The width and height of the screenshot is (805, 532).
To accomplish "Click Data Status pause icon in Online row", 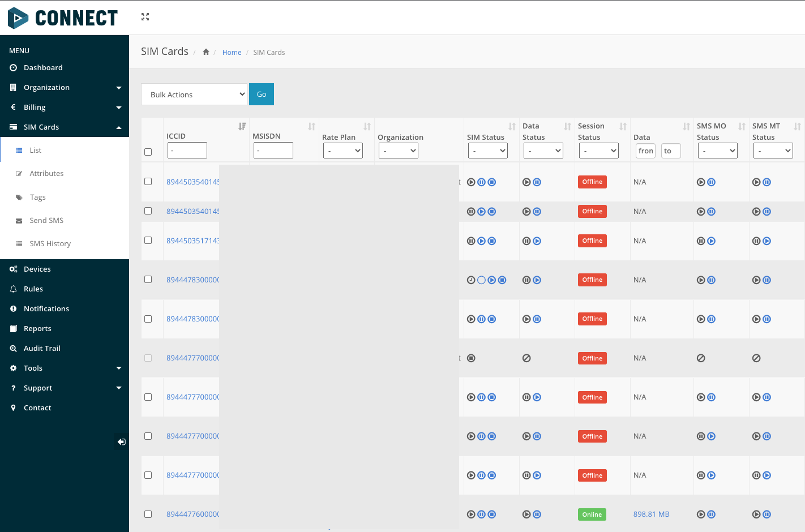I will click(537, 514).
